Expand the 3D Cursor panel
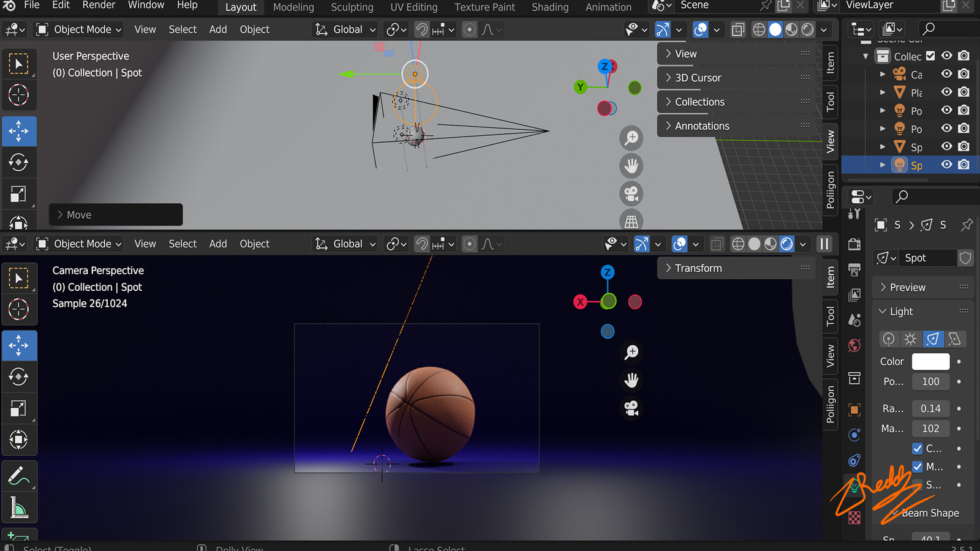The image size is (980, 551). click(737, 78)
